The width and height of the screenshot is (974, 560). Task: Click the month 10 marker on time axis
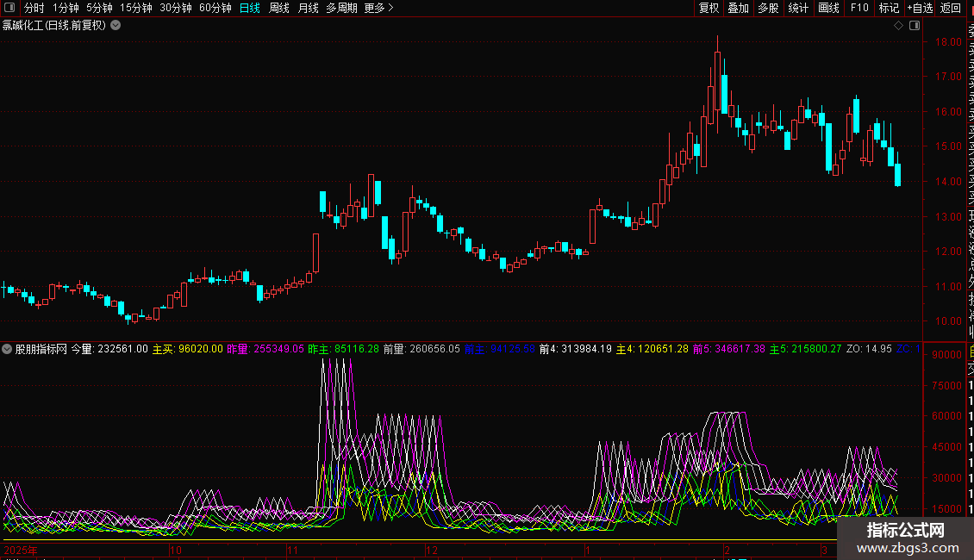pyautogui.click(x=176, y=550)
